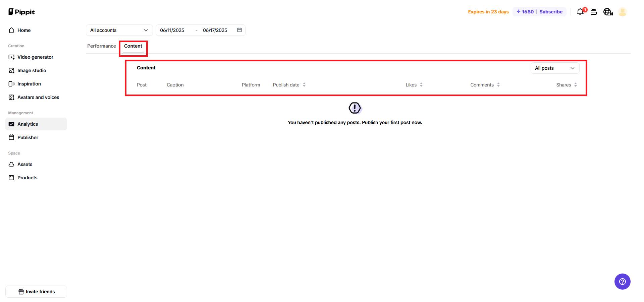Click the Post column header
644x302 pixels.
point(142,85)
